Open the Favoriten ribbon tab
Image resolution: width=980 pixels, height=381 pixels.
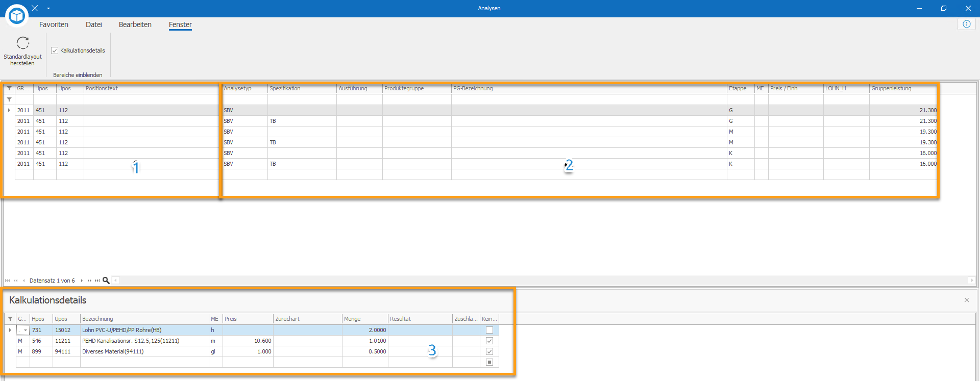pyautogui.click(x=54, y=24)
